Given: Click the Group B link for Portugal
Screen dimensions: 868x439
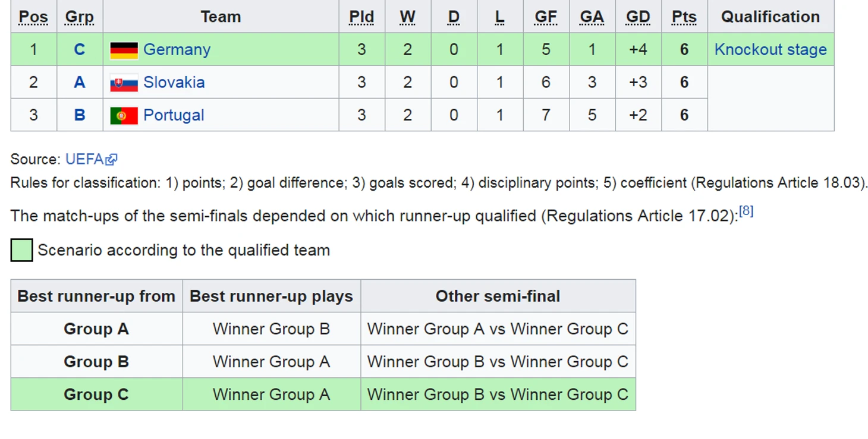Looking at the screenshot, I should tap(80, 115).
